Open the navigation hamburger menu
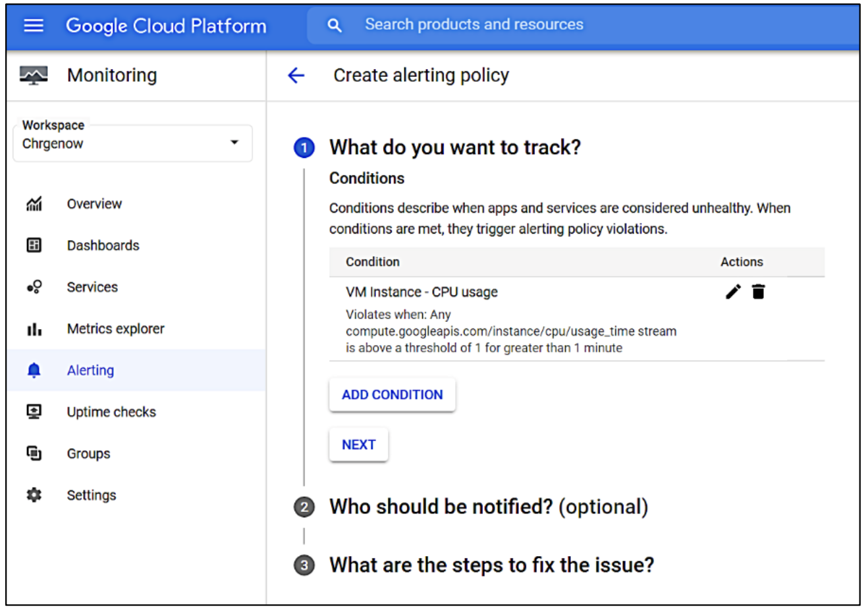868x612 pixels. 33,26
